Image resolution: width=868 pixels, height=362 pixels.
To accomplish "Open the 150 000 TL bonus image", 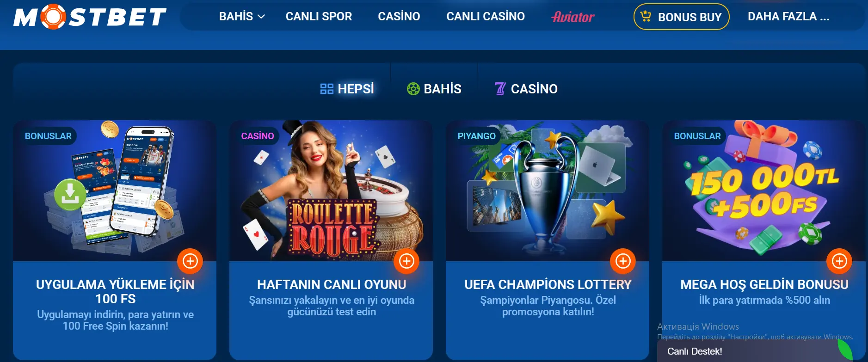I will coord(764,191).
